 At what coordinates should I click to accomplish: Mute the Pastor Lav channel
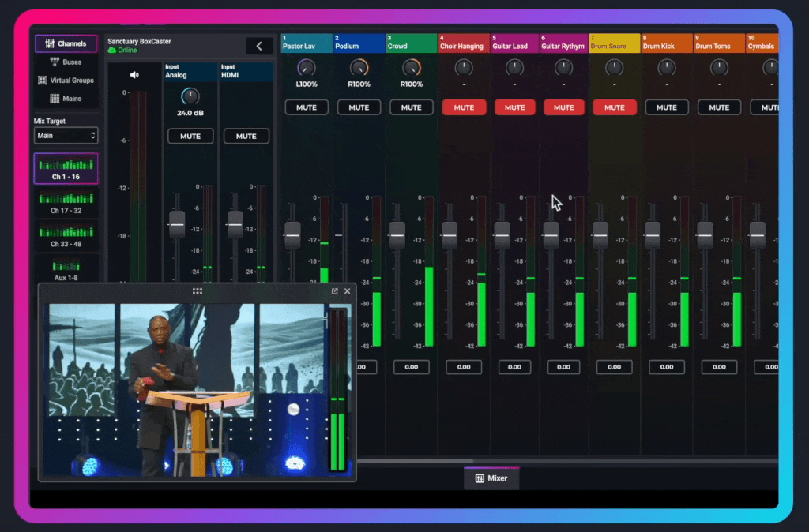click(307, 107)
